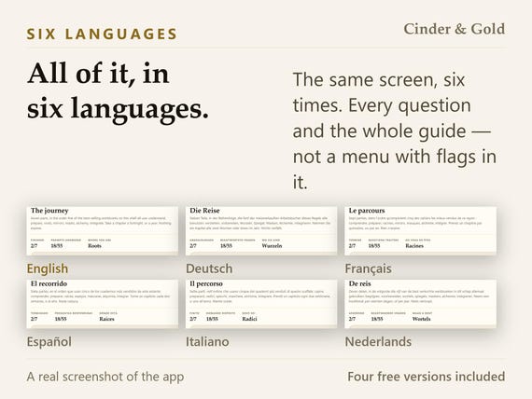
Task: Select the Deutsch language label
Action: 209,268
